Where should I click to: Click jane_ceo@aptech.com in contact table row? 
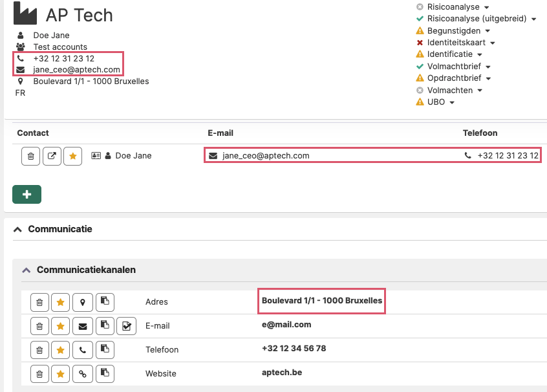pyautogui.click(x=266, y=156)
